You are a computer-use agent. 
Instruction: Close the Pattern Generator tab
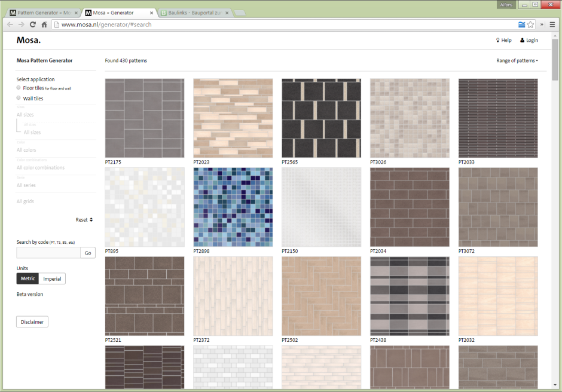pyautogui.click(x=76, y=13)
